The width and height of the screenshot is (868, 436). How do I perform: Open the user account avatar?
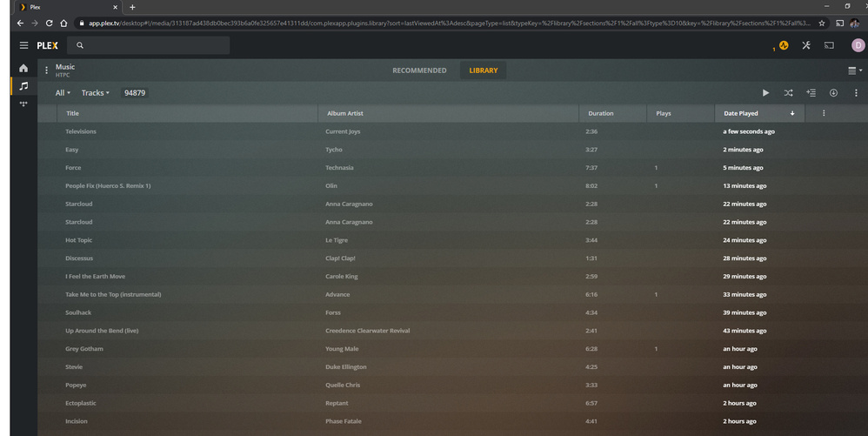pos(858,45)
